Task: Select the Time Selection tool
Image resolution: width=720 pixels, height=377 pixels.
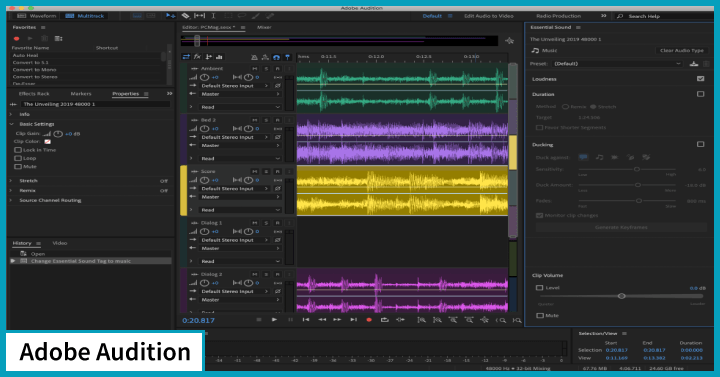Action: 214,16
